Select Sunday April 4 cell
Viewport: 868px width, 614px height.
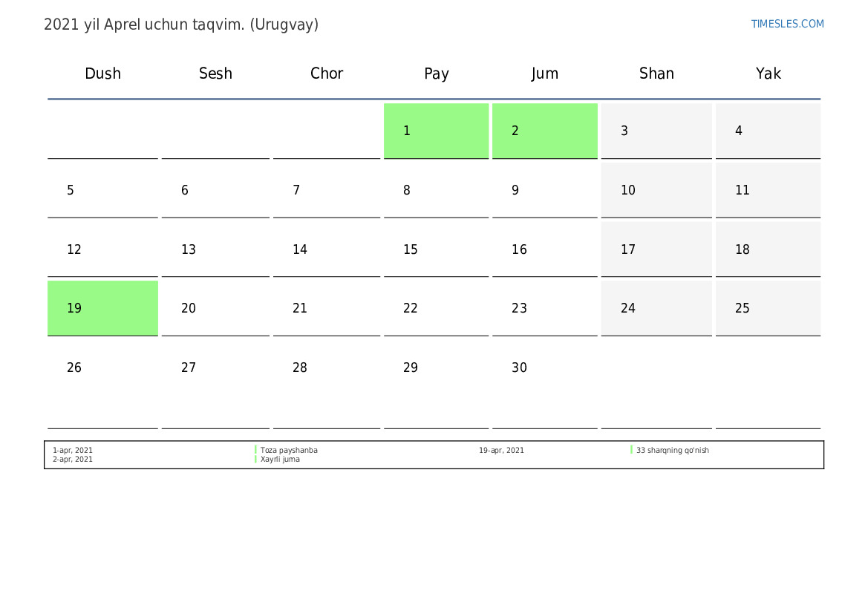[x=769, y=131]
